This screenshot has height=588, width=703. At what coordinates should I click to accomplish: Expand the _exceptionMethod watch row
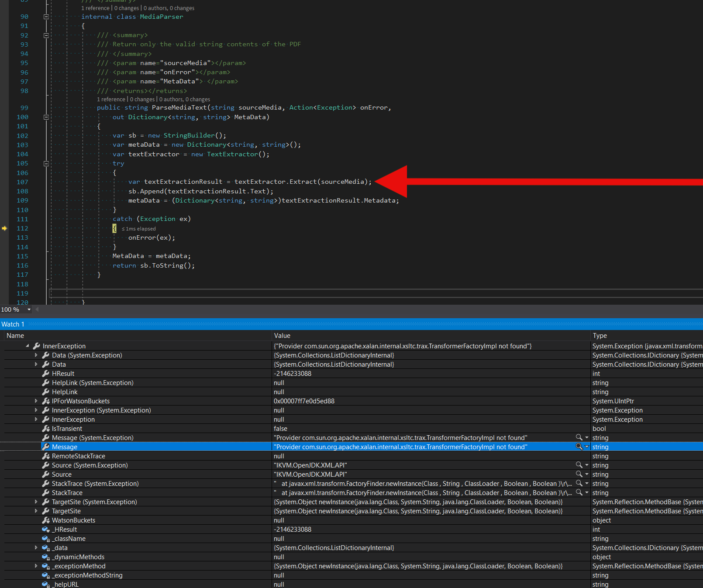pos(36,566)
